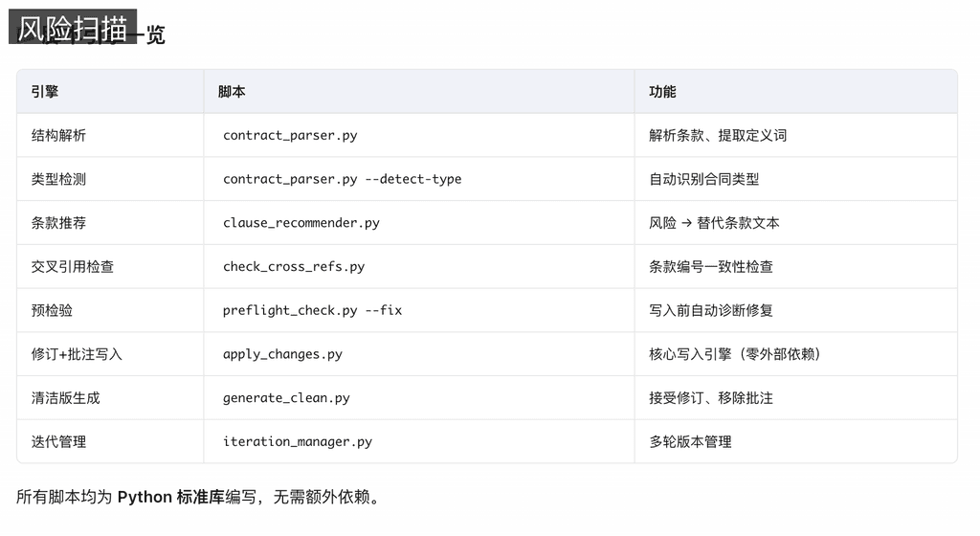The height and width of the screenshot is (536, 980).
Task: Select the clause_recommender.py script cell
Action: (301, 223)
